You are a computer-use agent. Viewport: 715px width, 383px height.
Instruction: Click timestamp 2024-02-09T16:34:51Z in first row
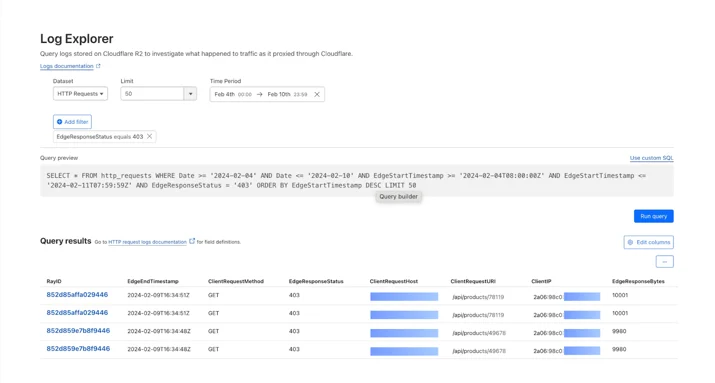tap(158, 295)
